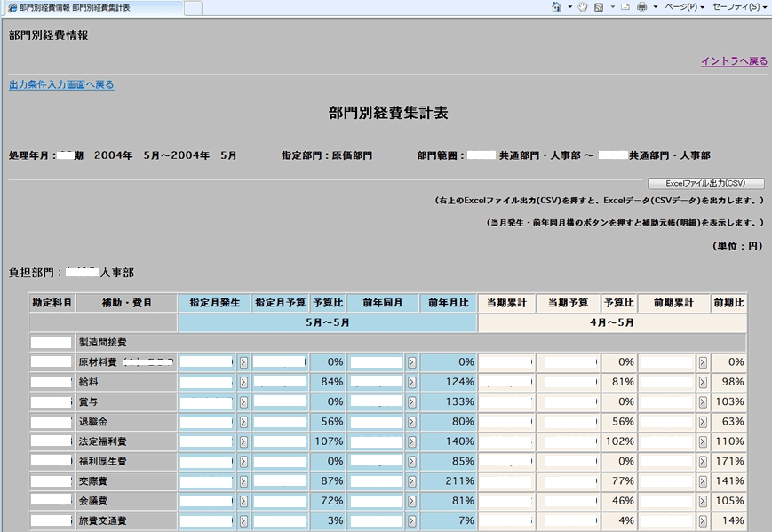Open 法定福利費 ledger from 指定月発生 arrow
The width and height of the screenshot is (772, 532).
(243, 442)
